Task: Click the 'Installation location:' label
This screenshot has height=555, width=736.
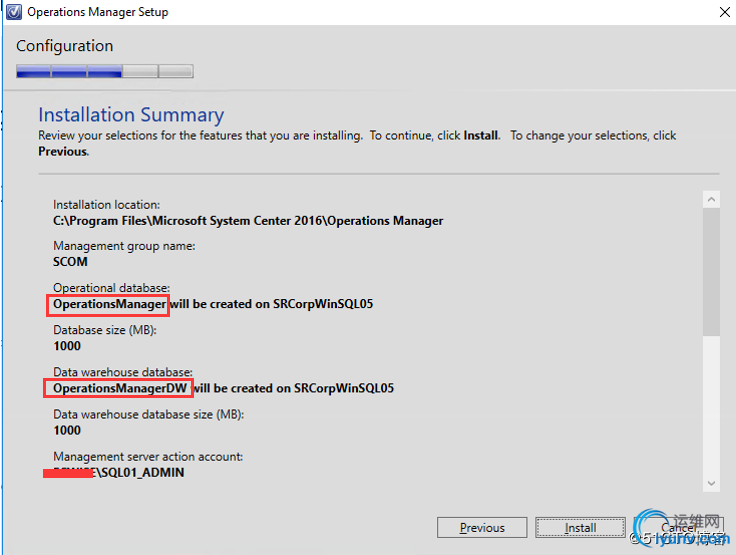Action: (107, 205)
